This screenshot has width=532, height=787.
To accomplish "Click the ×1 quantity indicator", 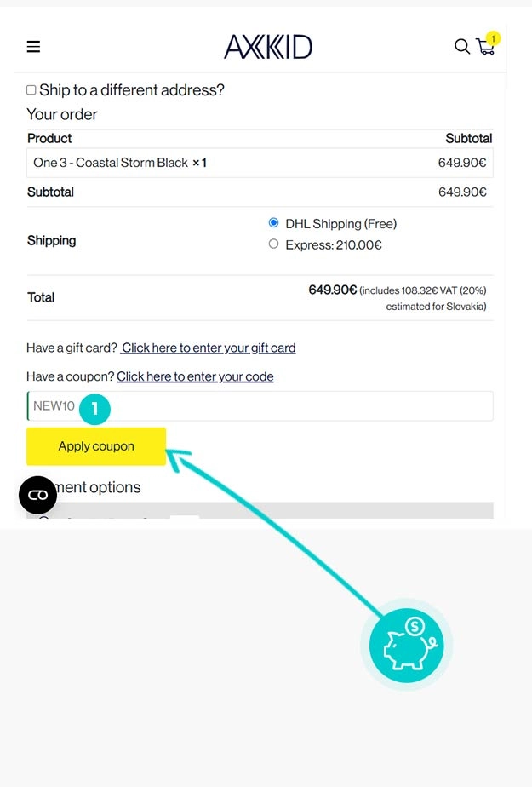I will click(198, 163).
